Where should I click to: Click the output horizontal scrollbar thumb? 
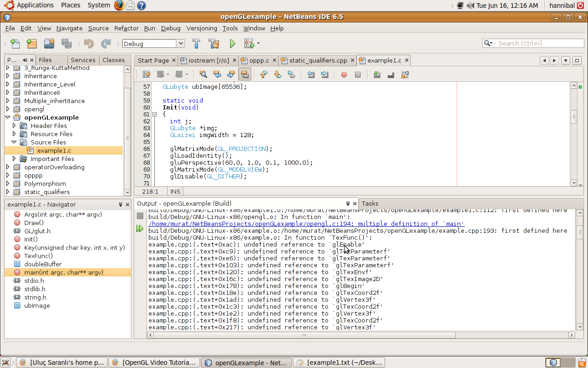click(304, 335)
